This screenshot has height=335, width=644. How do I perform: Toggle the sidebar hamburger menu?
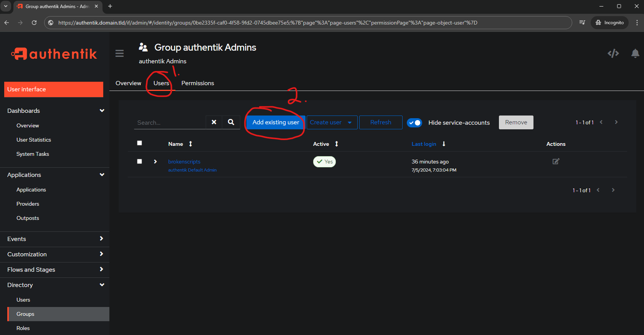click(120, 53)
